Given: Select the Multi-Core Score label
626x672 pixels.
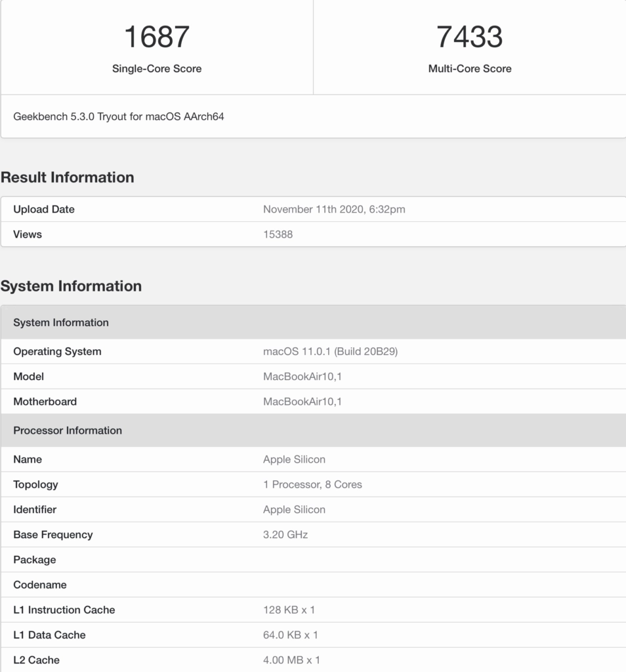Looking at the screenshot, I should 470,68.
